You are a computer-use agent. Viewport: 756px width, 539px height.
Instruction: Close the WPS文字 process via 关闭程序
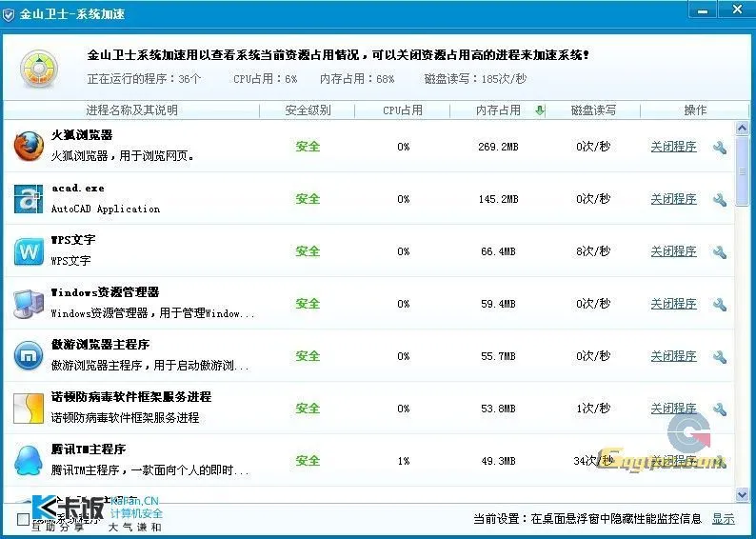point(673,251)
